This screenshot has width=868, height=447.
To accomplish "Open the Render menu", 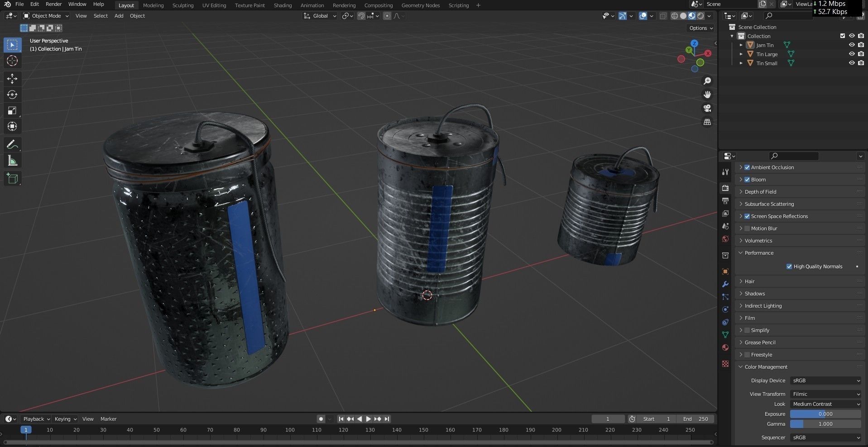I will pyautogui.click(x=53, y=4).
